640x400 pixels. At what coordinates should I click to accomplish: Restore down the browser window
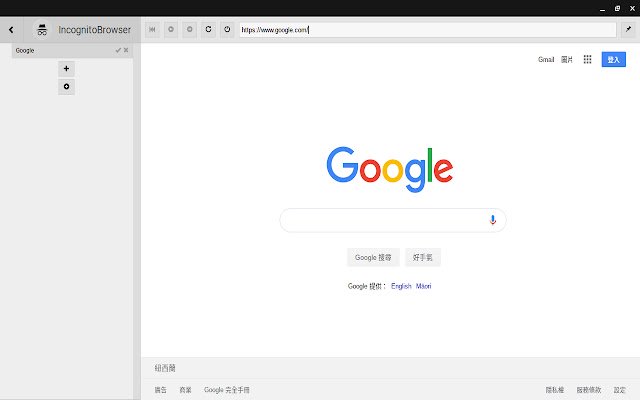click(618, 8)
